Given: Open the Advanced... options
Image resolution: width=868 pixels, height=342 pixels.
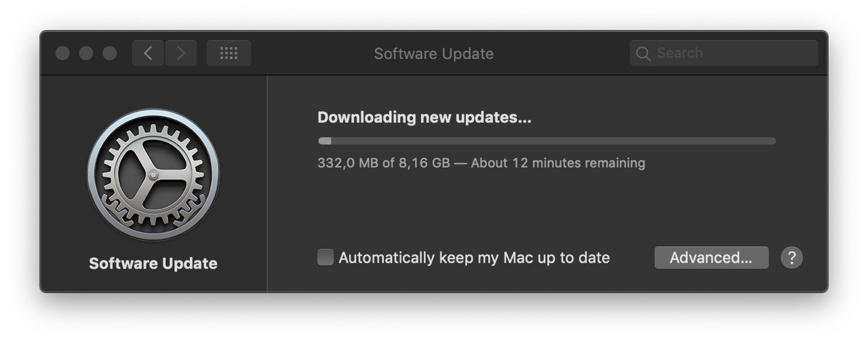Looking at the screenshot, I should click(711, 258).
